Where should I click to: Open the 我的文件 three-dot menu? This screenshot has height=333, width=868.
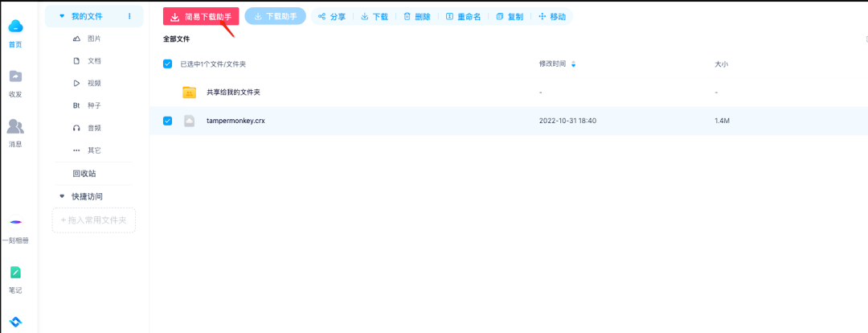point(129,17)
